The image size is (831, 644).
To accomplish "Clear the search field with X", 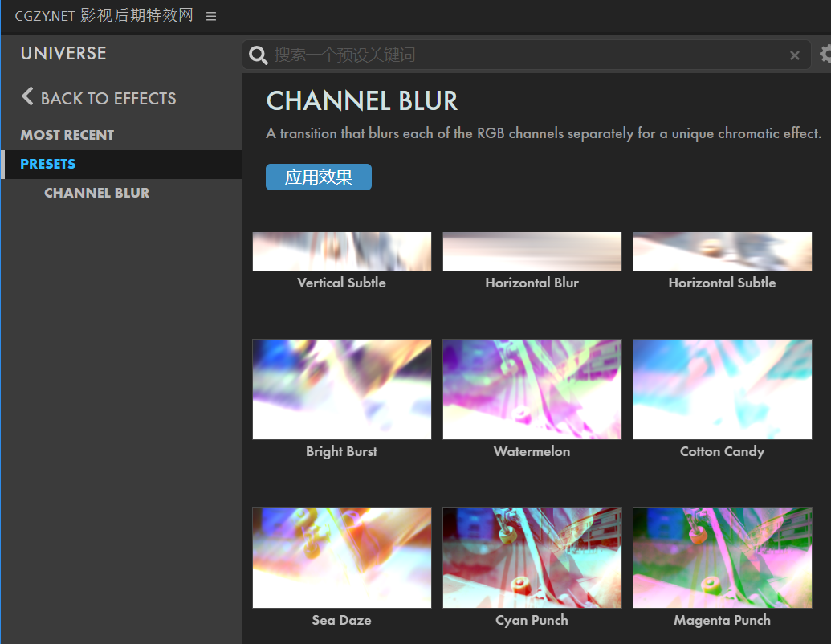I will coord(794,55).
